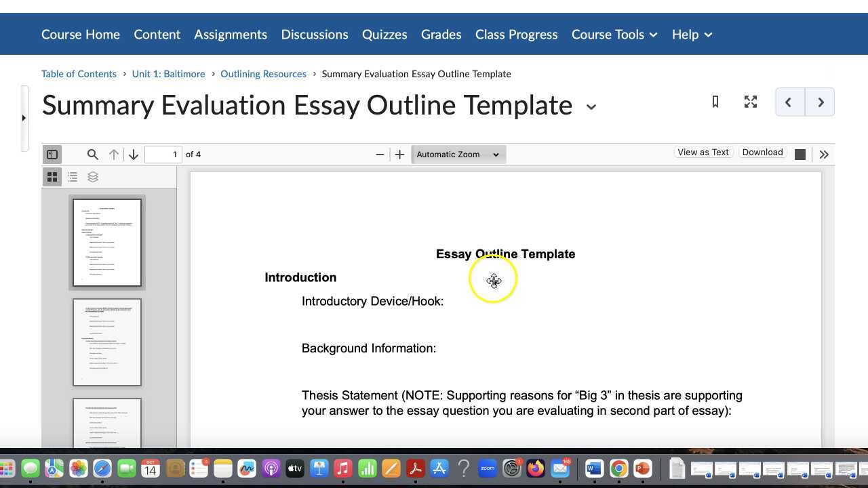The height and width of the screenshot is (488, 868).
Task: Open the Automatic Zoom dropdown
Action: (x=458, y=154)
